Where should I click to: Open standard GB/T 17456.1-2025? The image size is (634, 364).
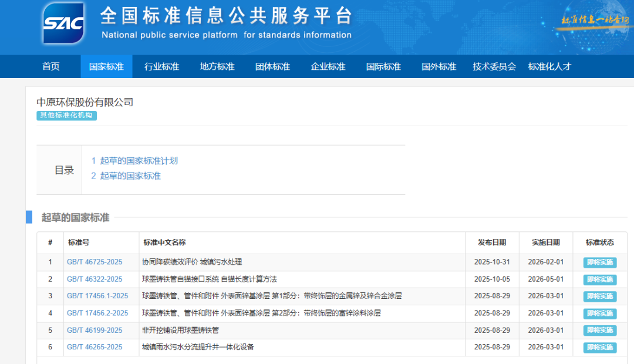pos(97,296)
